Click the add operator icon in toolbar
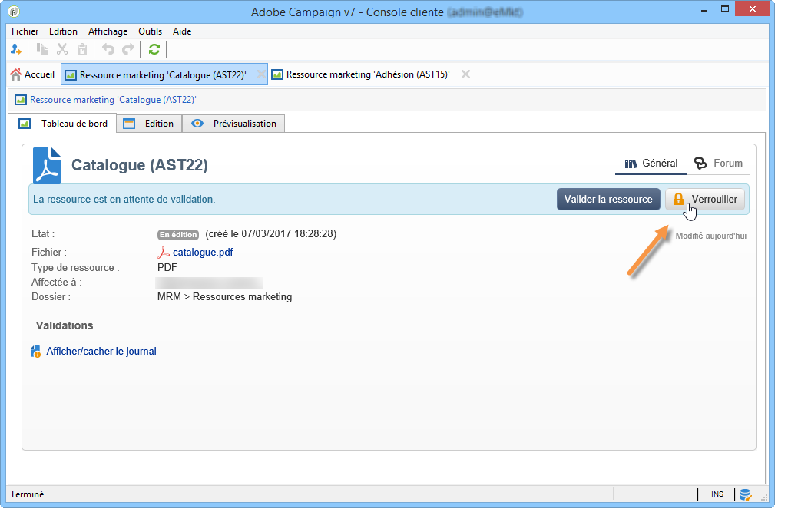Image resolution: width=788 pixels, height=532 pixels. click(x=15, y=49)
